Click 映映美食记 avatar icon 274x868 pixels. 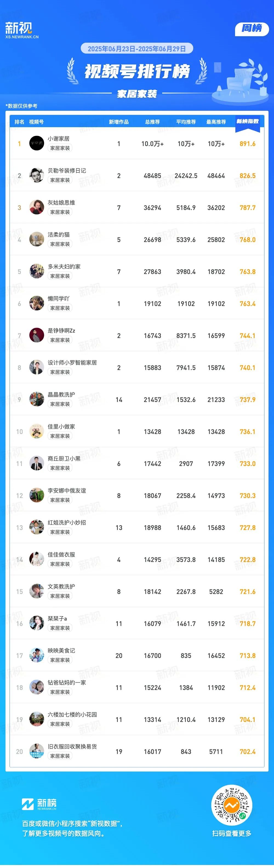[x=36, y=656]
